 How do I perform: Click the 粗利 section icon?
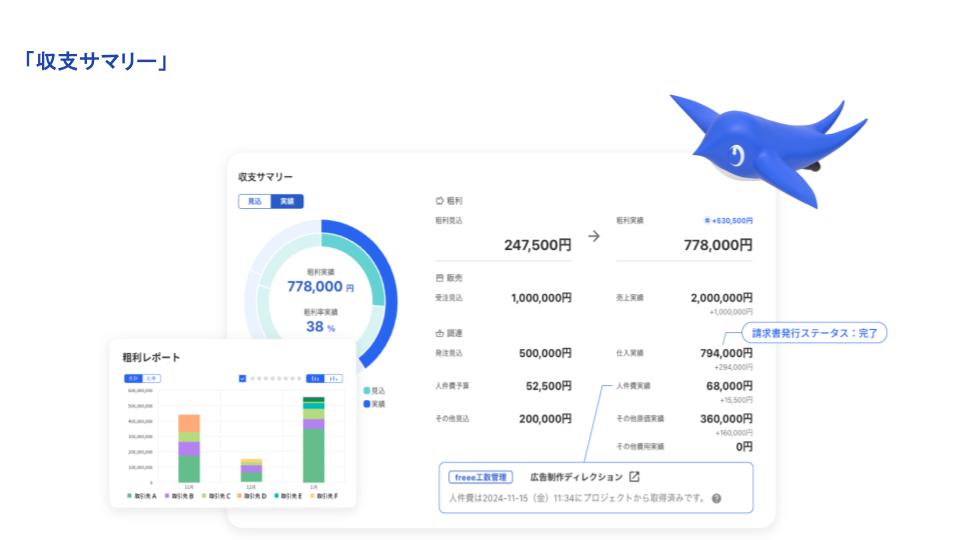pos(439,201)
